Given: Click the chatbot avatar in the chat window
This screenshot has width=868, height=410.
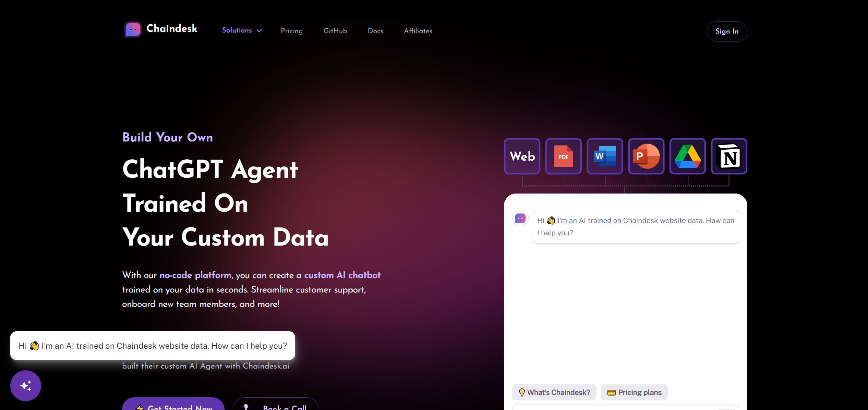Looking at the screenshot, I should point(520,218).
